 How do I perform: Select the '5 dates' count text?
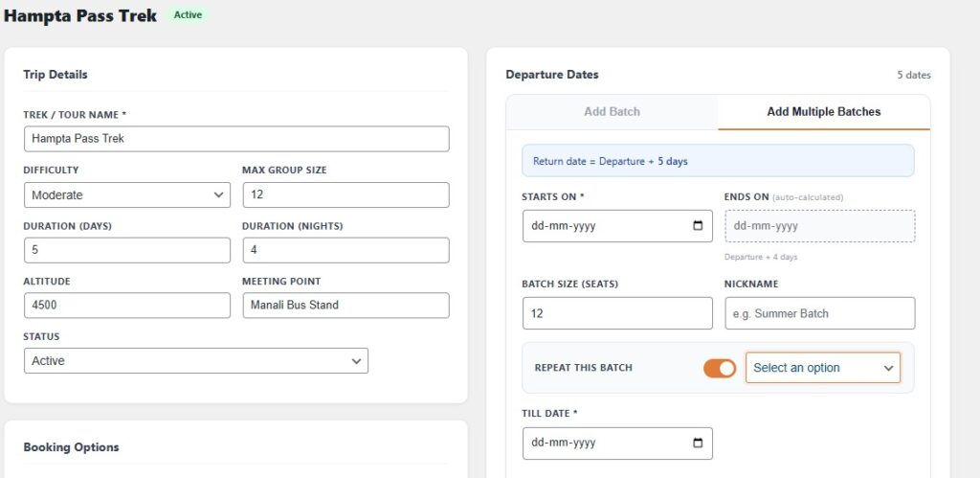click(914, 75)
